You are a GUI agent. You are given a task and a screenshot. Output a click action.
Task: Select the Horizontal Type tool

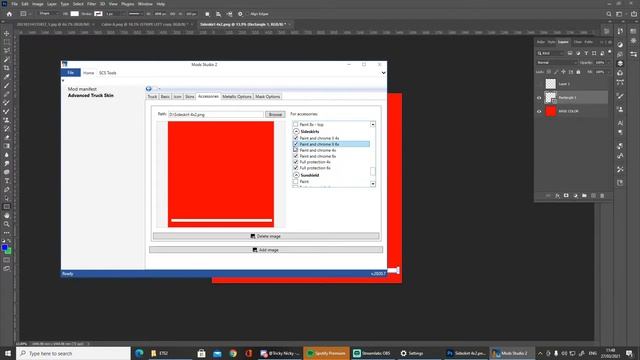point(7,181)
